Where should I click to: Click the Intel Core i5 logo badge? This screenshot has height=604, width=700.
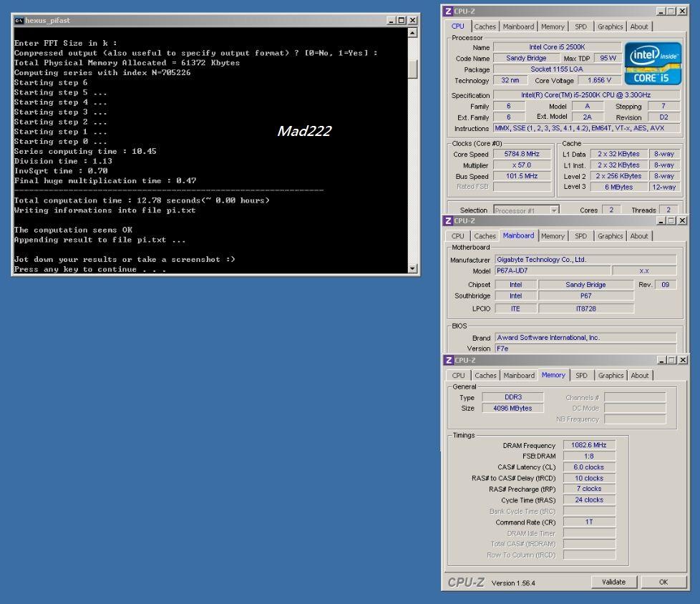[653, 64]
